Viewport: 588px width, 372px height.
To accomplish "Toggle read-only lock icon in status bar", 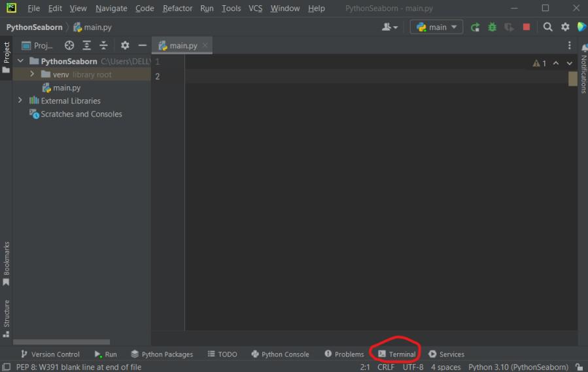I will [579, 367].
